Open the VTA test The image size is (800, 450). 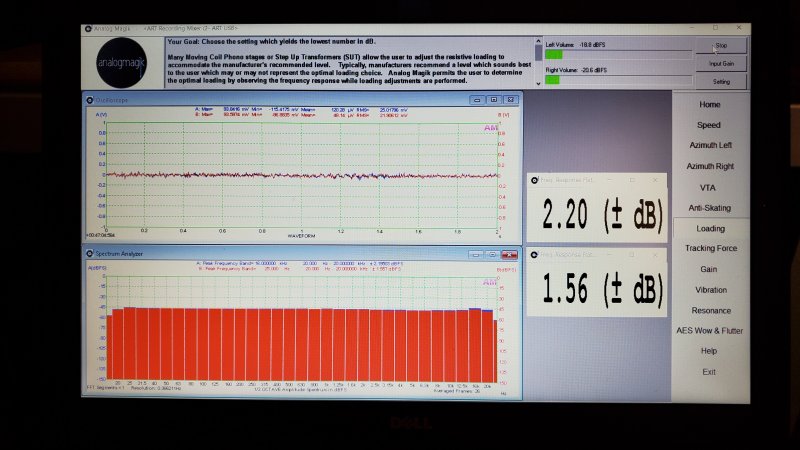point(708,188)
